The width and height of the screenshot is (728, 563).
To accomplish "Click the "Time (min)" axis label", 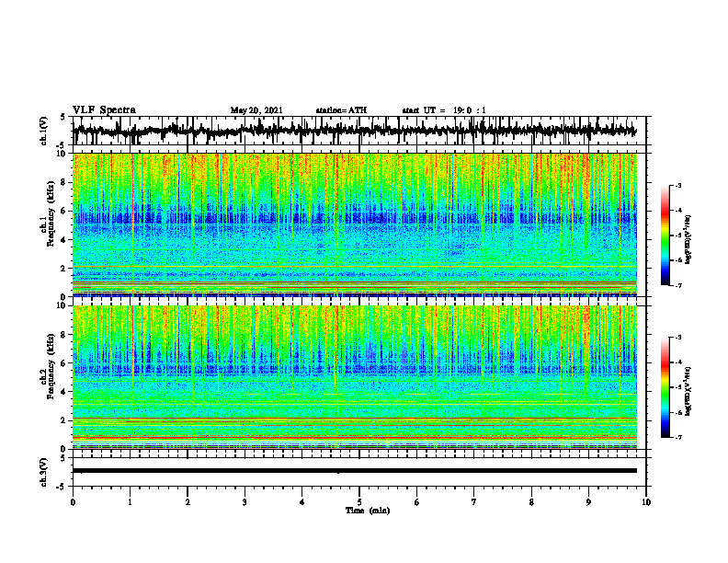I will coord(368,511).
